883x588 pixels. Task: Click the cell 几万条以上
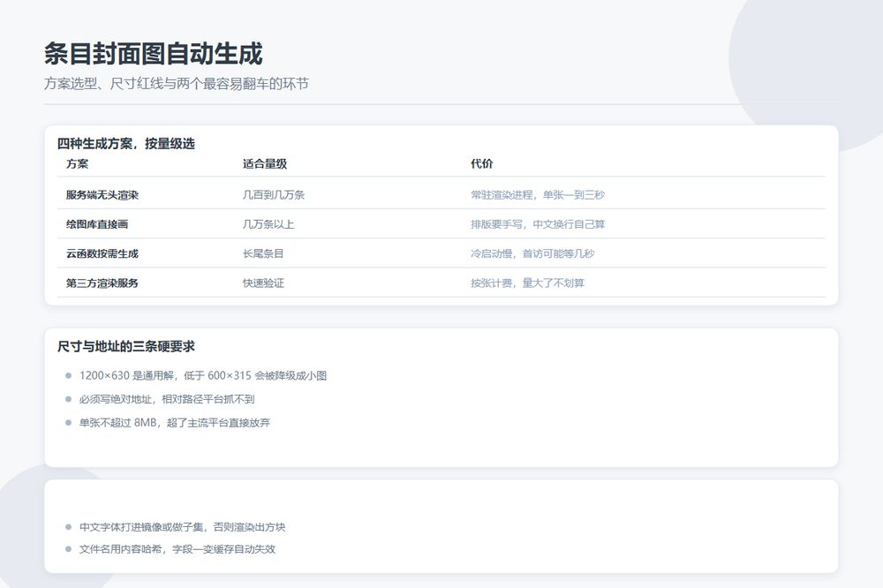[x=268, y=224]
